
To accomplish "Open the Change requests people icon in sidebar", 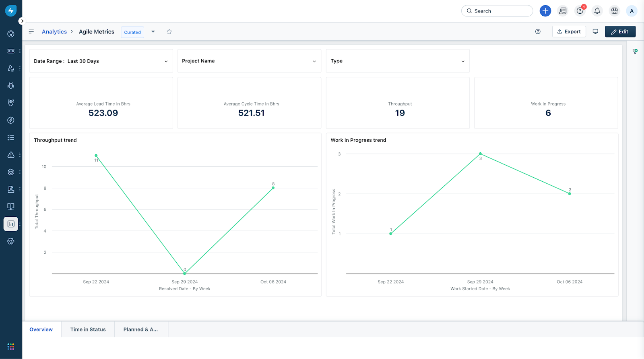I will 11,68.
